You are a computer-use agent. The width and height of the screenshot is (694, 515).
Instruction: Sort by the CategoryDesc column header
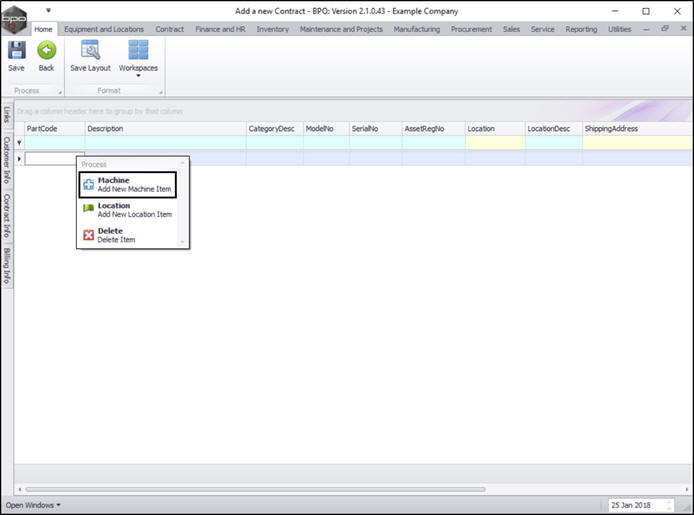coord(274,129)
